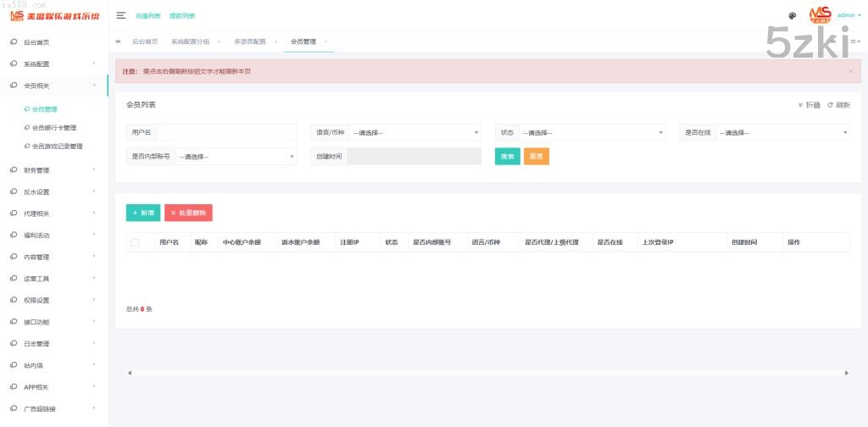Close the 会员管理 tab
The height and width of the screenshot is (427, 868).
point(325,41)
